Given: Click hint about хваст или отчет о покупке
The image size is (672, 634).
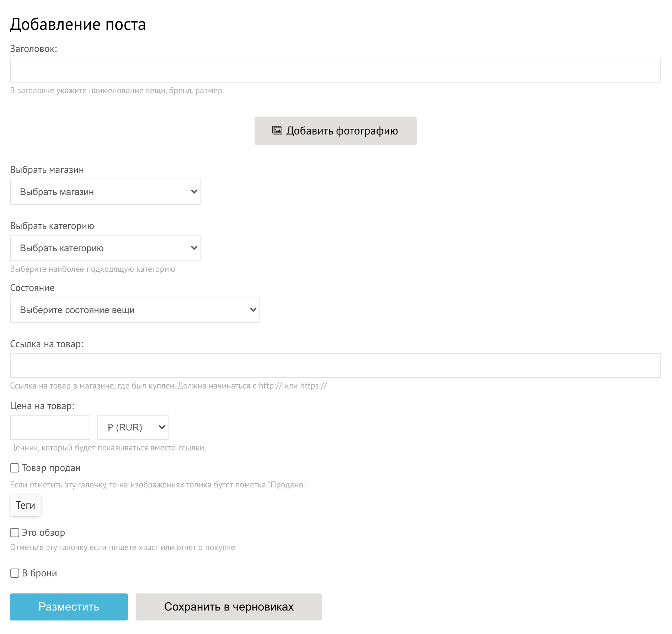Looking at the screenshot, I should (x=122, y=548).
